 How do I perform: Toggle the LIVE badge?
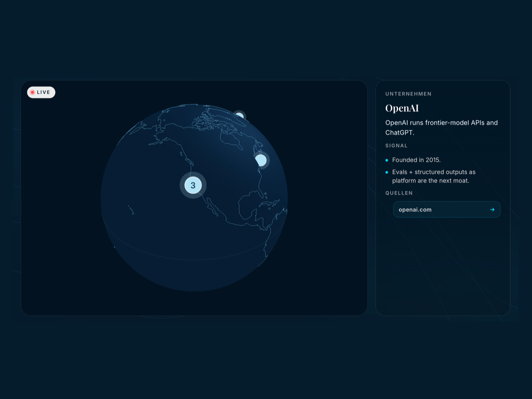pos(41,92)
